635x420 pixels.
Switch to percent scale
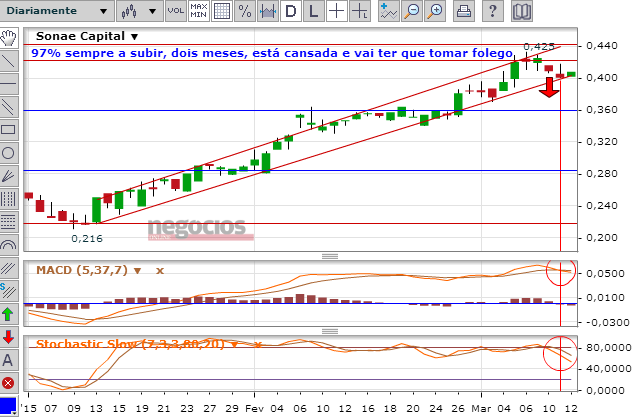[x=245, y=11]
